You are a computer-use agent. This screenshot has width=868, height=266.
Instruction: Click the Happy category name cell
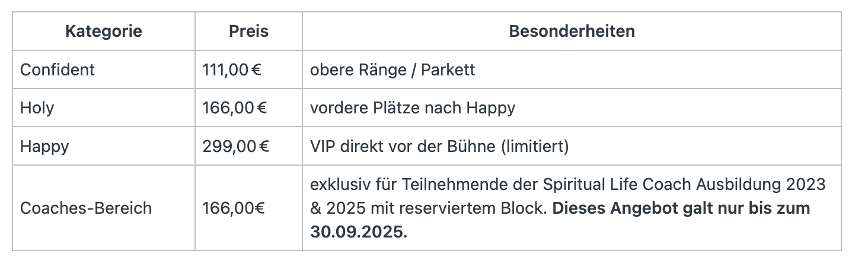tap(44, 145)
